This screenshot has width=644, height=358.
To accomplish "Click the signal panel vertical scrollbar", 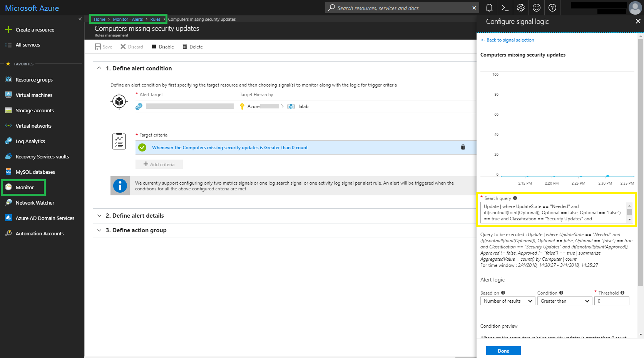I will [641, 162].
